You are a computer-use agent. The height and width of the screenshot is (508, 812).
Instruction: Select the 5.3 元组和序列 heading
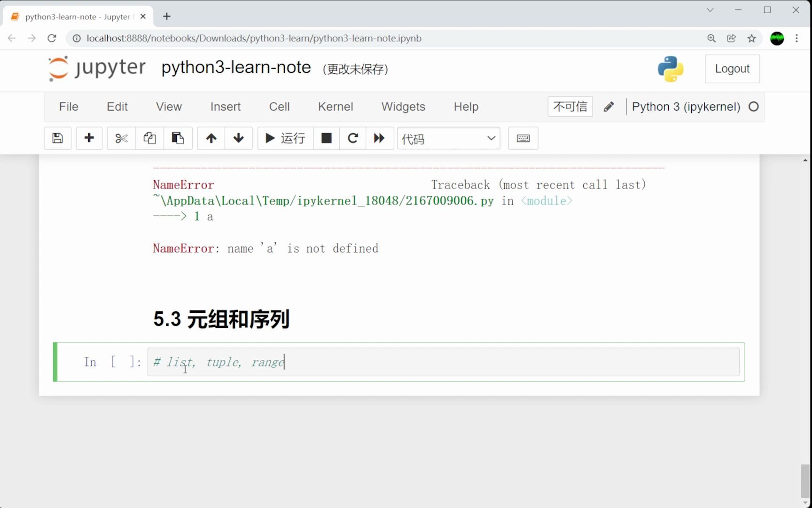tap(221, 319)
